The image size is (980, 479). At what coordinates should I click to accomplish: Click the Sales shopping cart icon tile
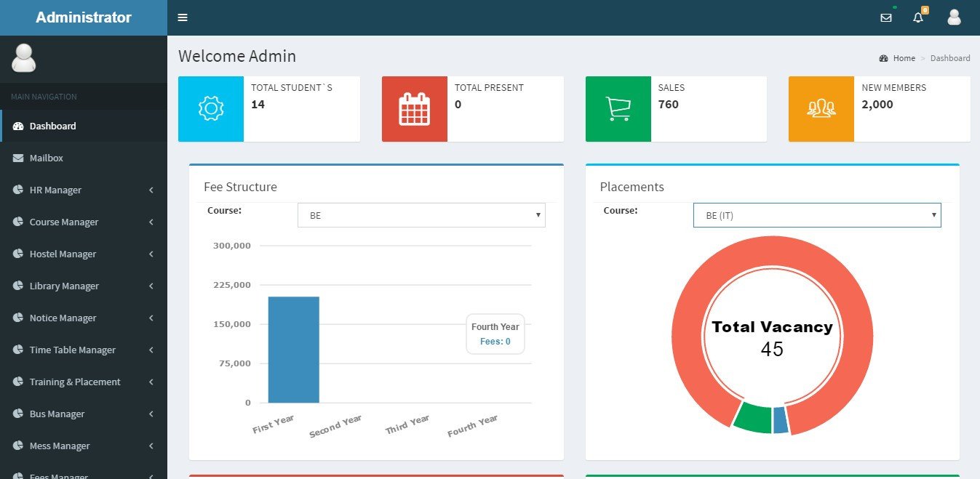[618, 109]
